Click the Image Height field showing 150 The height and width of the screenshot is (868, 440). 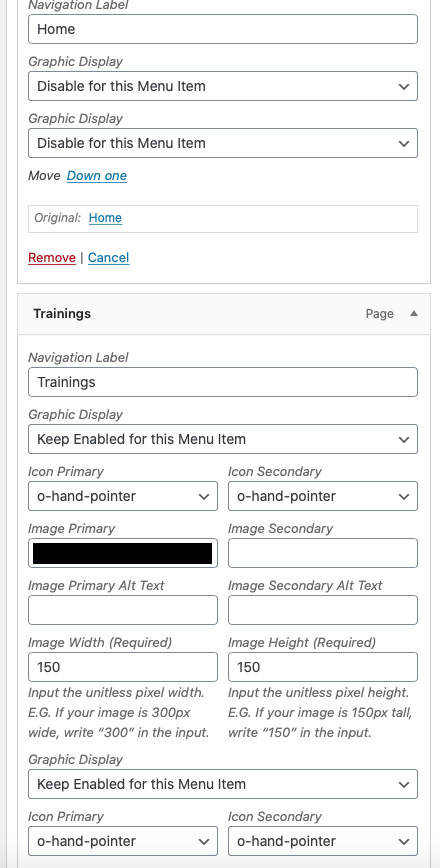pyautogui.click(x=323, y=667)
